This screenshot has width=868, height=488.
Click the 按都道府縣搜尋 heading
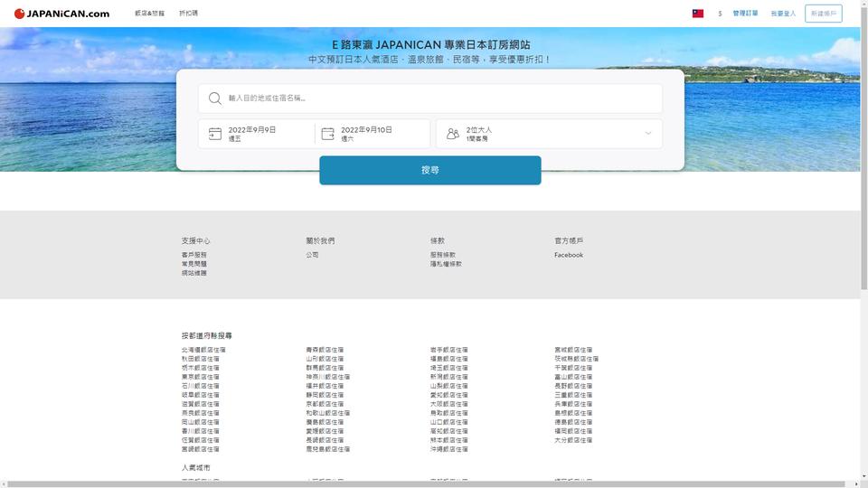pyautogui.click(x=206, y=336)
